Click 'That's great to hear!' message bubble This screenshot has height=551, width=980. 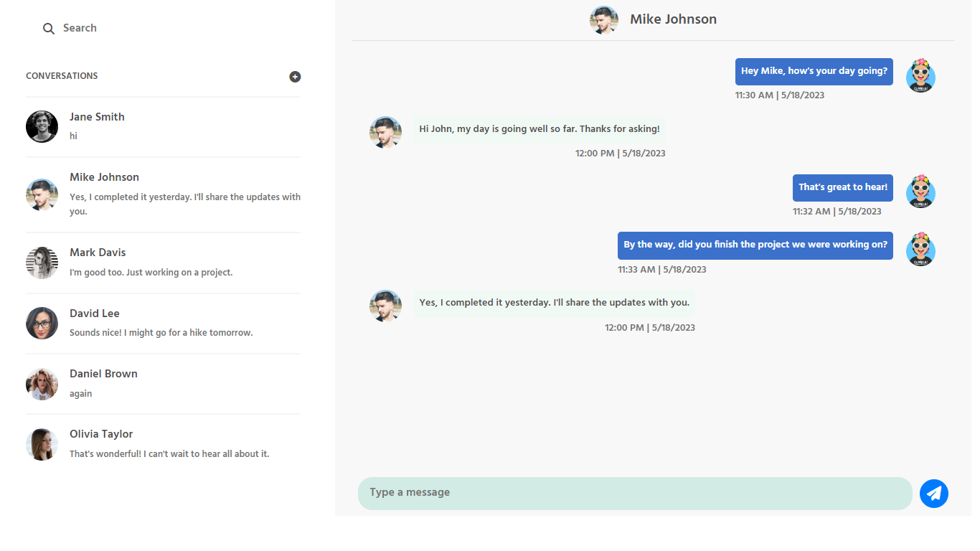point(842,187)
